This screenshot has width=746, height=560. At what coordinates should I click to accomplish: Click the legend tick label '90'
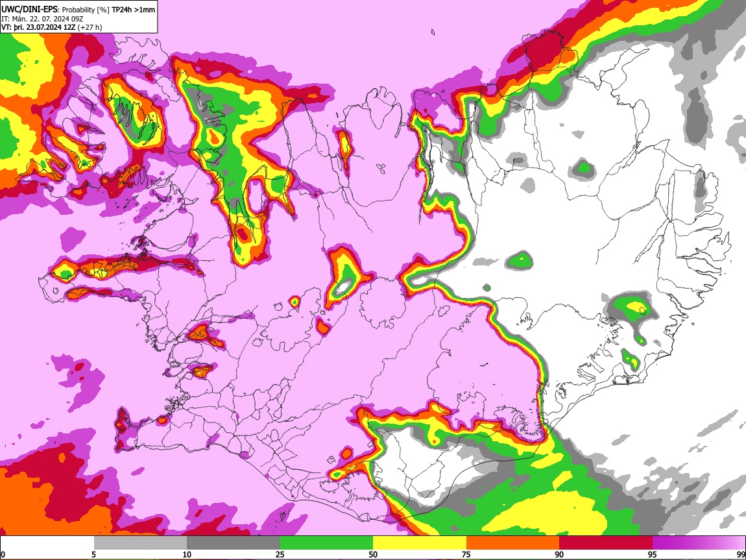point(559,555)
